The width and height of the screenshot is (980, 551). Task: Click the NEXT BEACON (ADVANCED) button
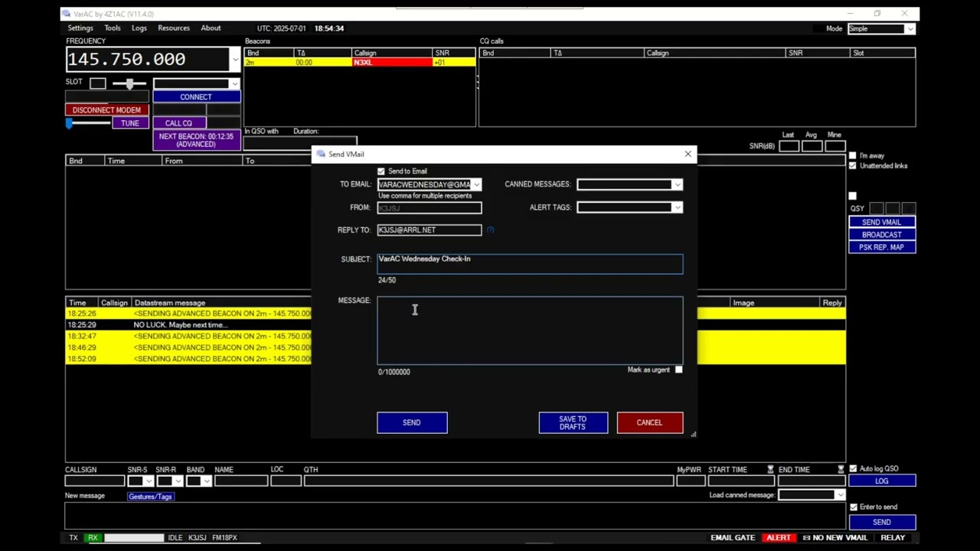tap(196, 140)
